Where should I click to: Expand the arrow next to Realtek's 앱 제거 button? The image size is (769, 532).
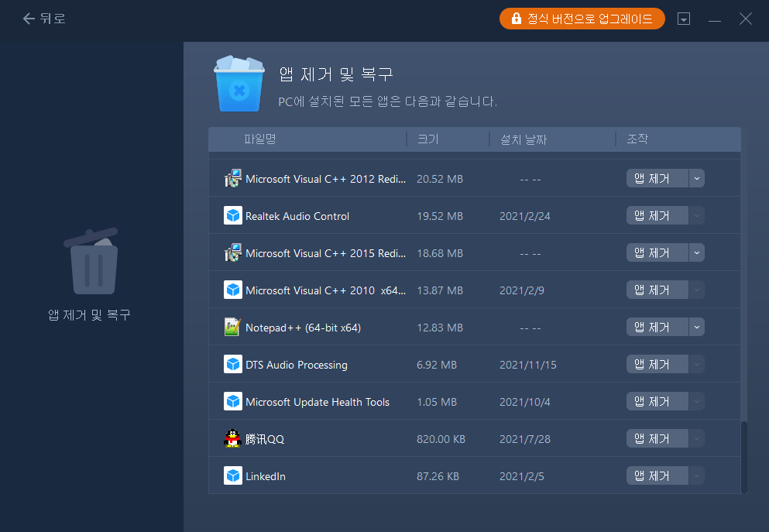click(696, 215)
